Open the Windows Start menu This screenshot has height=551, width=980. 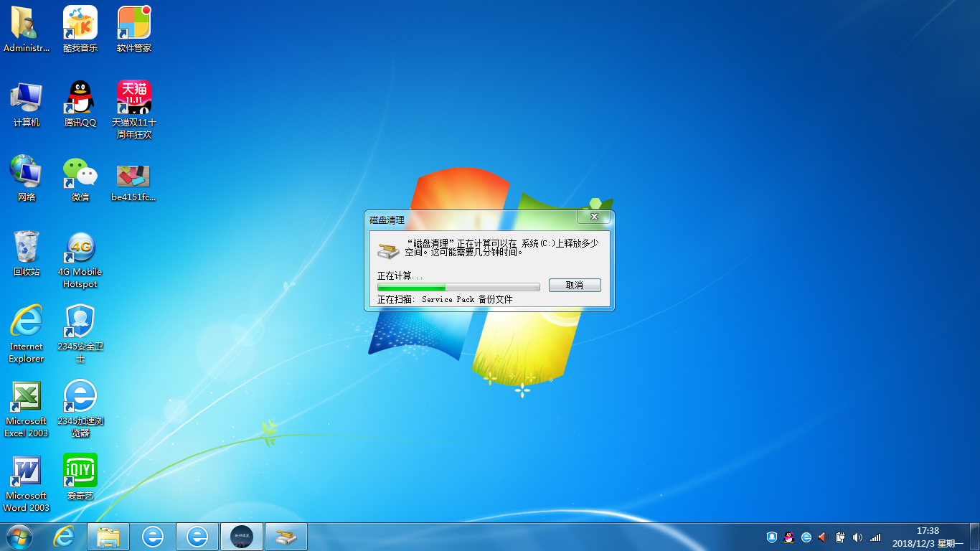click(x=19, y=537)
